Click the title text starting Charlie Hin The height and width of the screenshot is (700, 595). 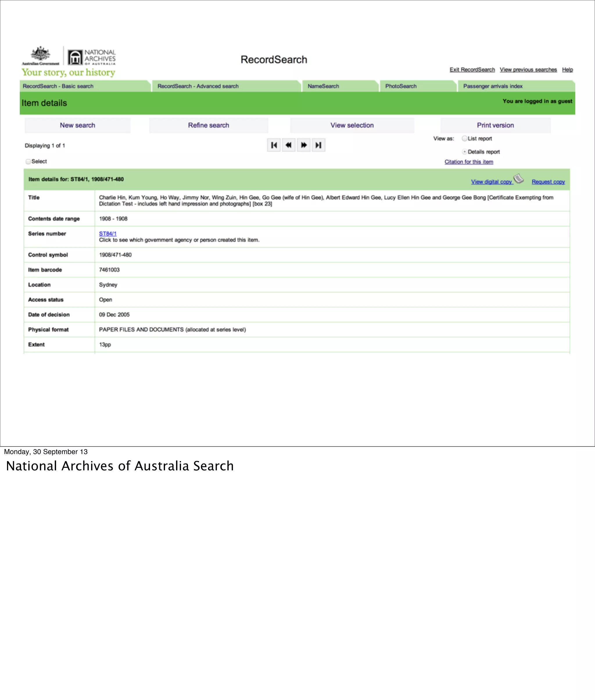point(326,201)
